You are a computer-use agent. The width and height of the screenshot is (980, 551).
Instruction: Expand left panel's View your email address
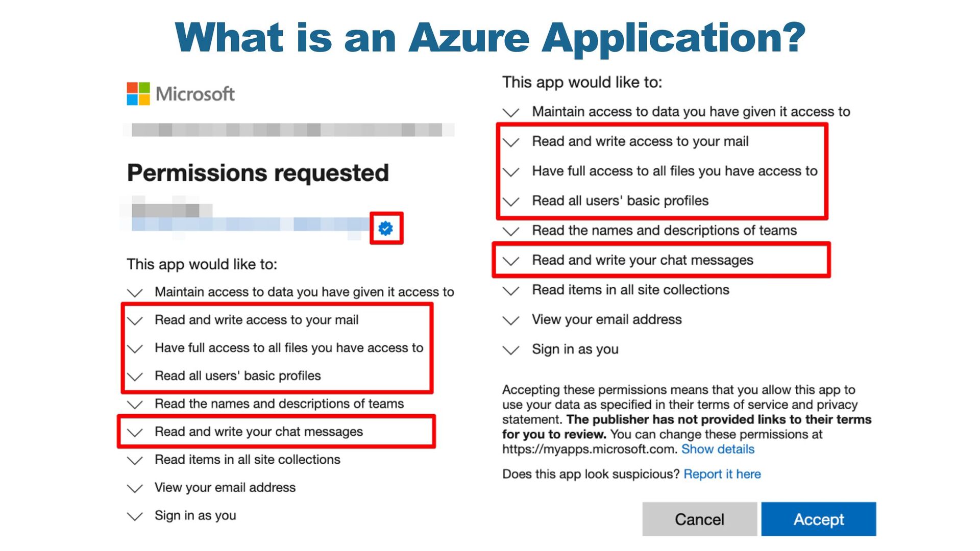point(135,488)
